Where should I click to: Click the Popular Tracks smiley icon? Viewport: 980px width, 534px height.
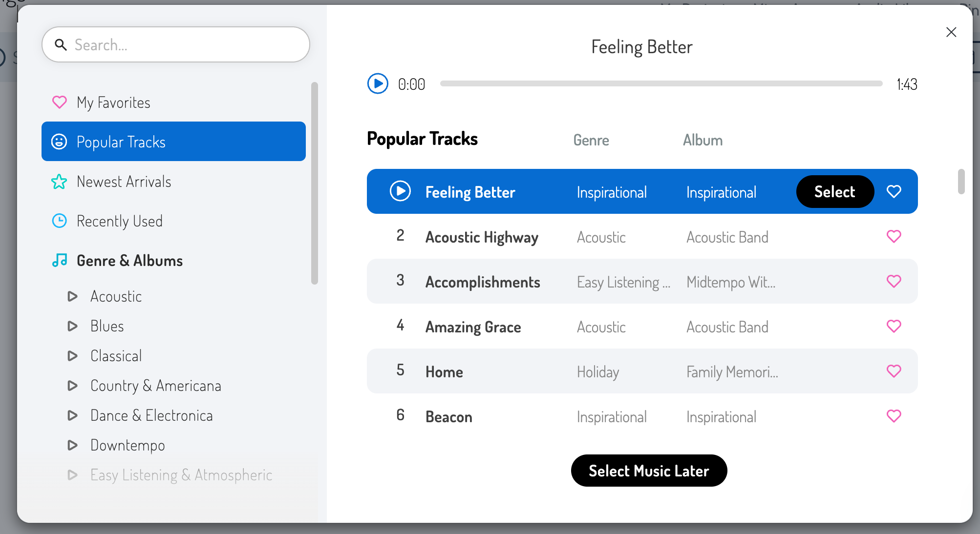click(x=59, y=142)
